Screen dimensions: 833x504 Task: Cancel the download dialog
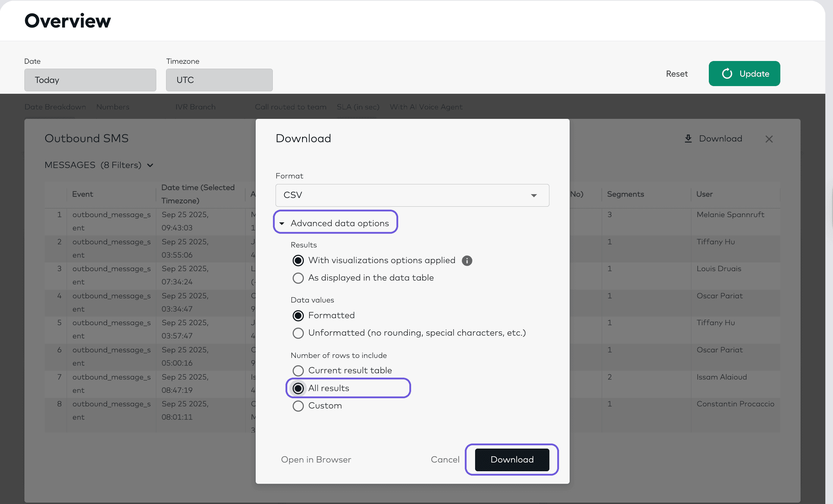[445, 460]
